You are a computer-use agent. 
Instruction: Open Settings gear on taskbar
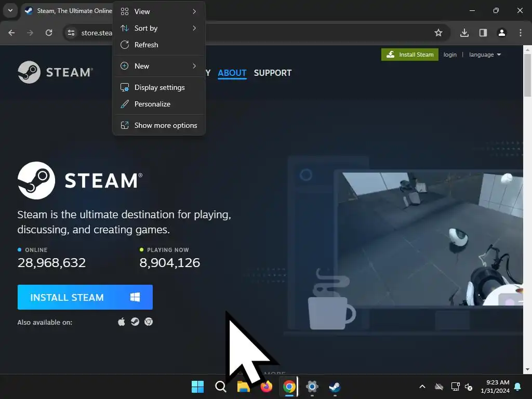point(312,387)
